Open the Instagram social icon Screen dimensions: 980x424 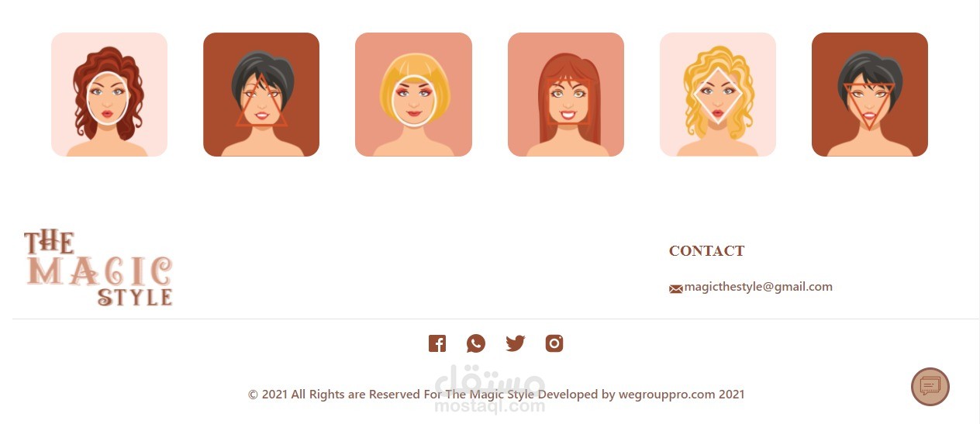pyautogui.click(x=554, y=343)
